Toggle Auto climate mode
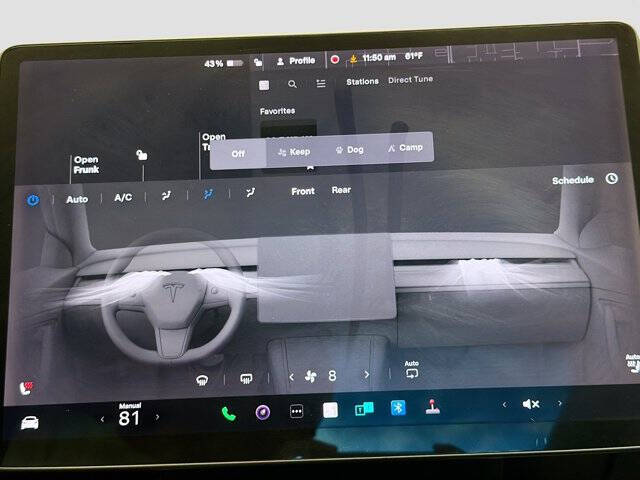The width and height of the screenshot is (640, 480). tap(77, 199)
